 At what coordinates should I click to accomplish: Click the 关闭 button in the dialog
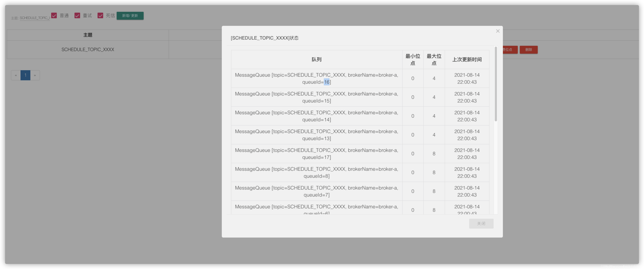481,223
